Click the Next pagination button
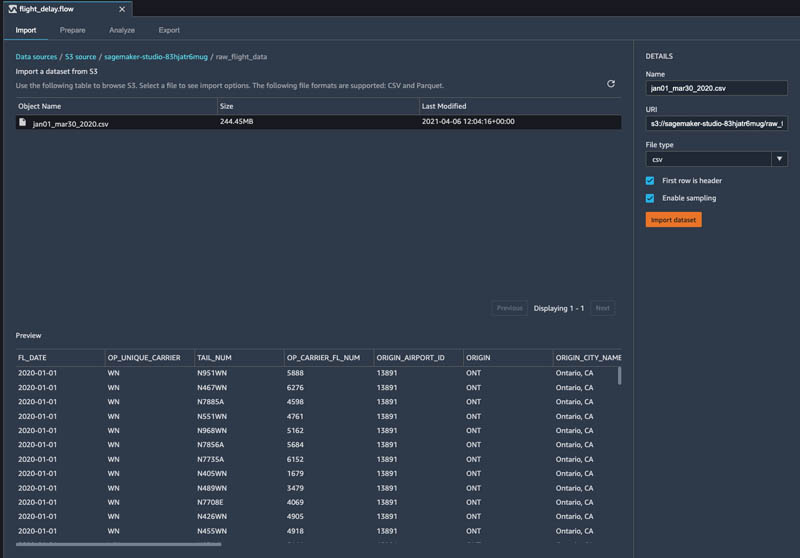This screenshot has width=800, height=558. pos(603,308)
